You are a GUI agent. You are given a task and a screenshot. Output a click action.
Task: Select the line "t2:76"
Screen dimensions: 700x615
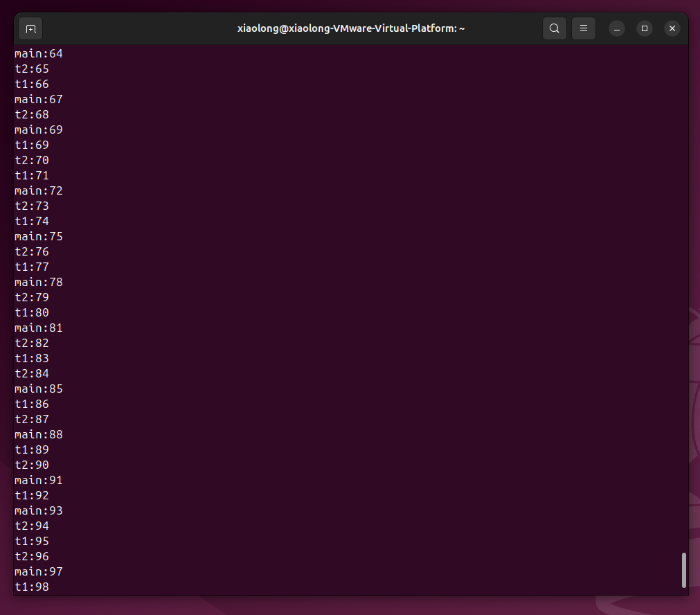pos(32,251)
